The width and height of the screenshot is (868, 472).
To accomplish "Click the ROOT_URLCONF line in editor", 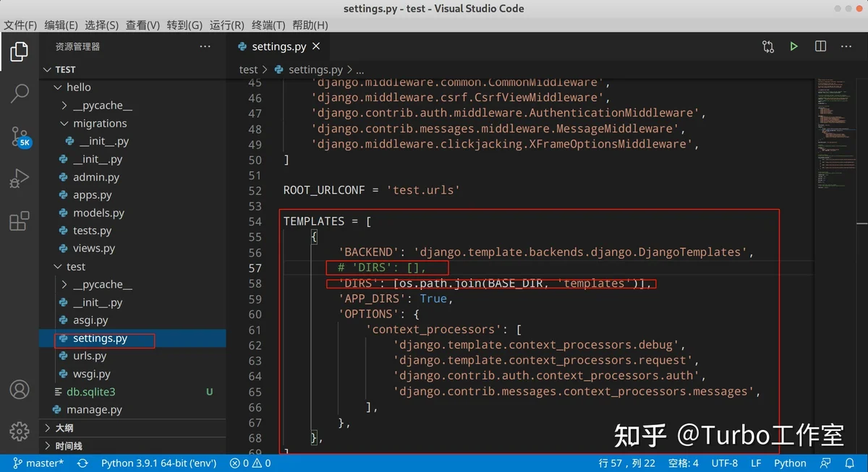I will coord(372,191).
